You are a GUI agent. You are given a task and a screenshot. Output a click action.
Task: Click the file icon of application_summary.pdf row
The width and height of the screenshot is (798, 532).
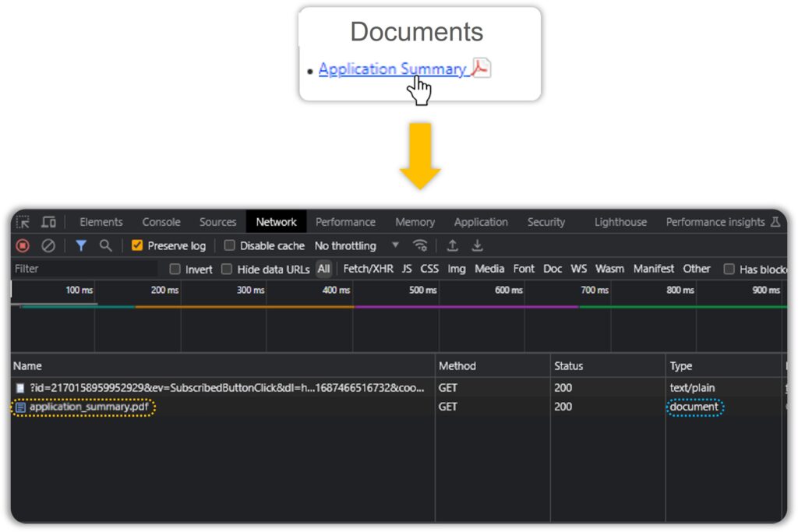tap(20, 407)
